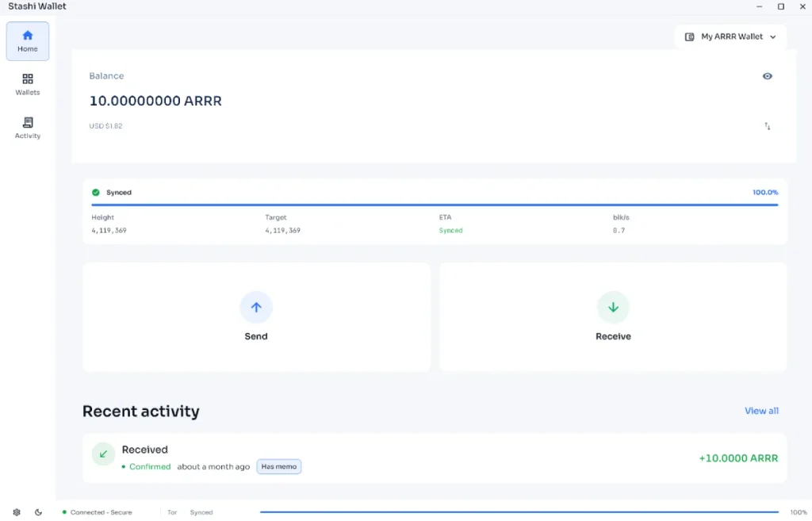The image size is (812, 521).
Task: Click the blk/s 8.7 value
Action: pyautogui.click(x=619, y=231)
